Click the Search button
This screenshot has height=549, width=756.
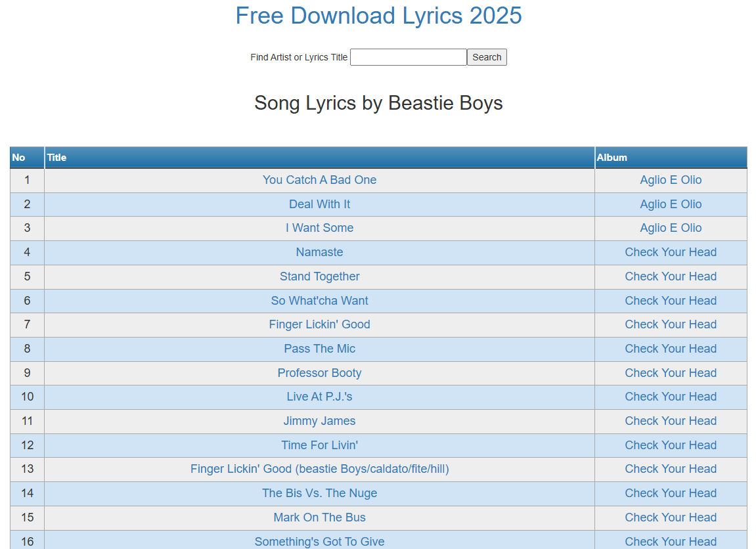(486, 57)
